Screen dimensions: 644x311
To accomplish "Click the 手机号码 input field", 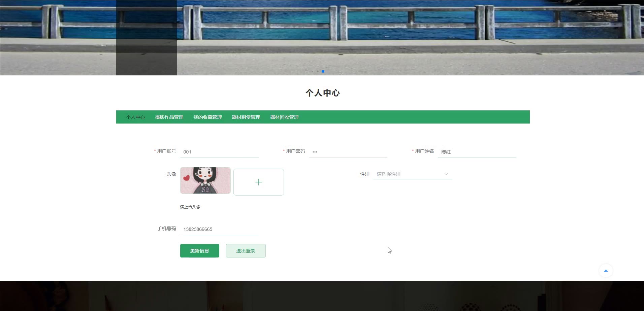I will (x=219, y=229).
